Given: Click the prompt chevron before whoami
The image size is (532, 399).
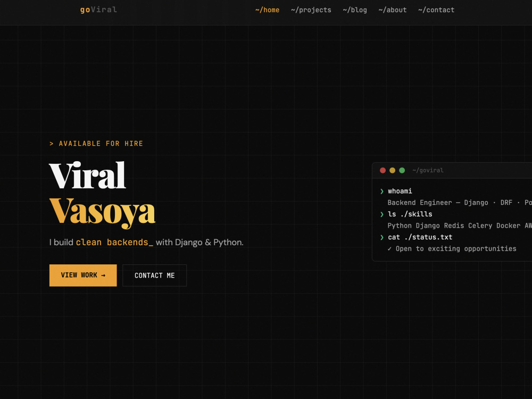Looking at the screenshot, I should pyautogui.click(x=381, y=192).
